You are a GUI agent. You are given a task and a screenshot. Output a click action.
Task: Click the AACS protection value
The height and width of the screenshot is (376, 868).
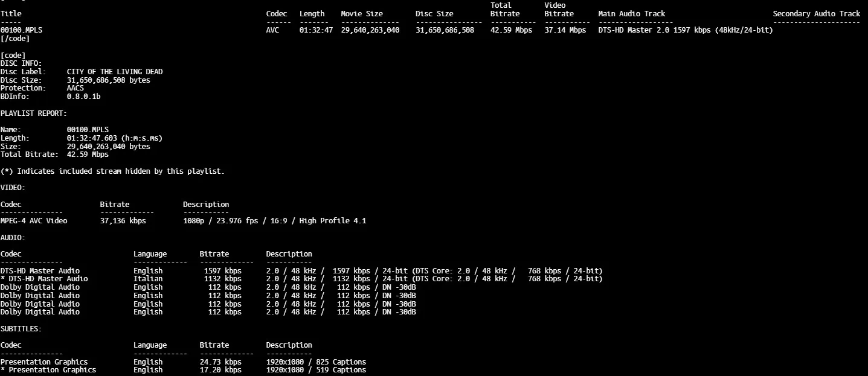pyautogui.click(x=75, y=88)
